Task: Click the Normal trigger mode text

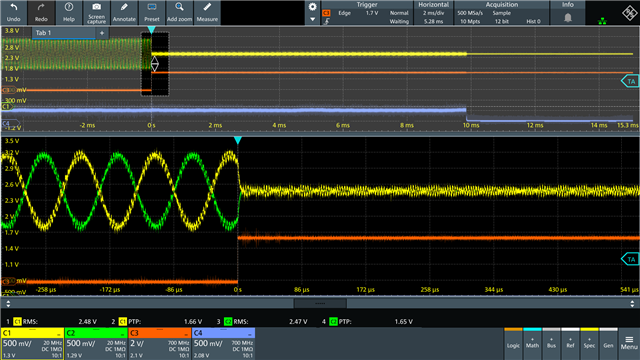Action: (399, 13)
